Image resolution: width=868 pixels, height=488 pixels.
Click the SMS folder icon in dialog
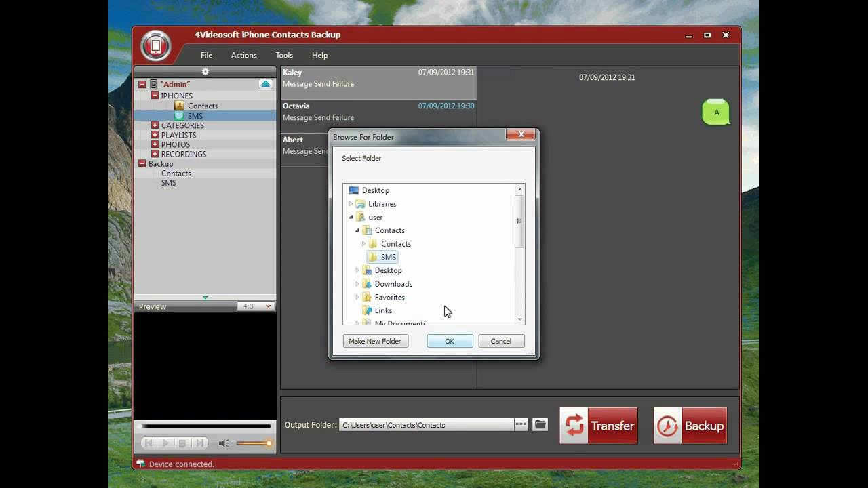pyautogui.click(x=373, y=257)
